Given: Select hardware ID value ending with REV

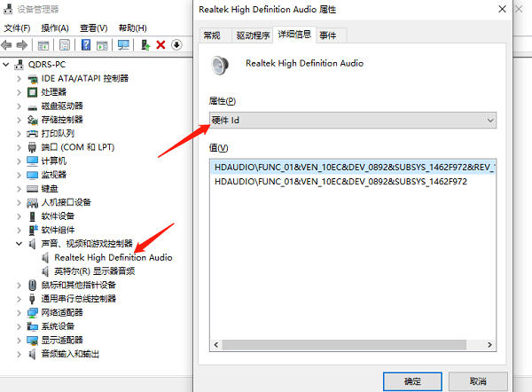Looking at the screenshot, I should tap(353, 168).
